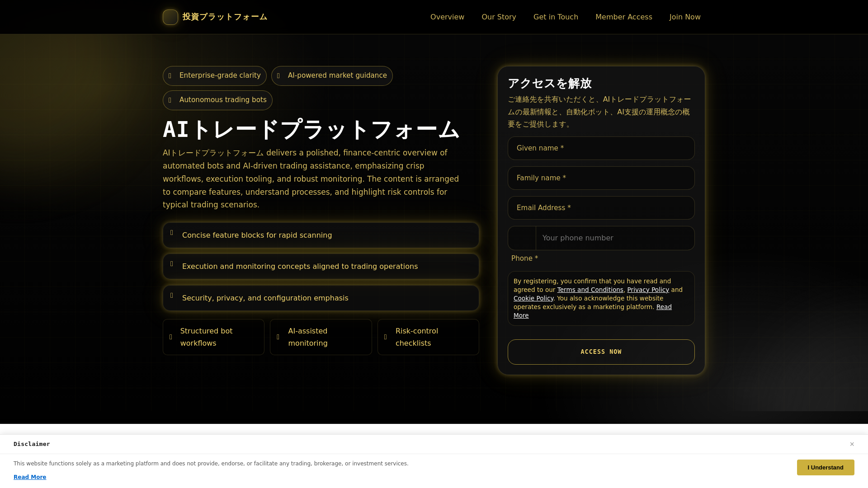The height and width of the screenshot is (488, 868).
Task: Click the アクセスを解放 form heading
Action: click(550, 84)
